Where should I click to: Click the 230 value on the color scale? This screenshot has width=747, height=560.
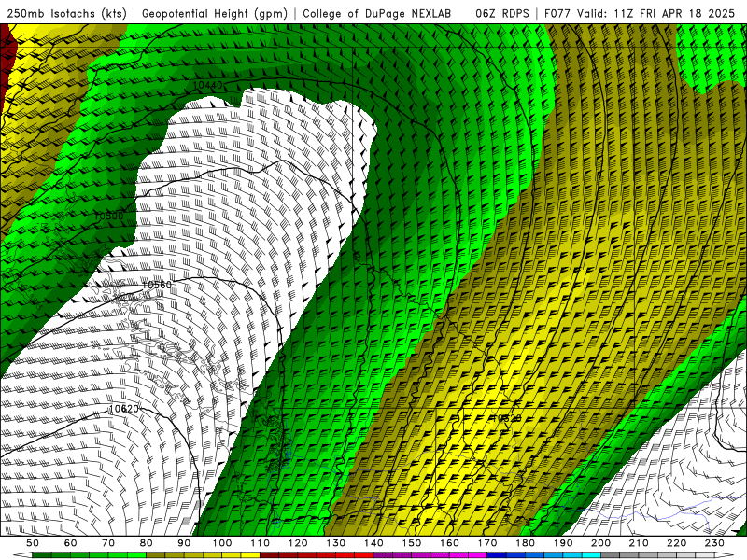click(x=714, y=543)
